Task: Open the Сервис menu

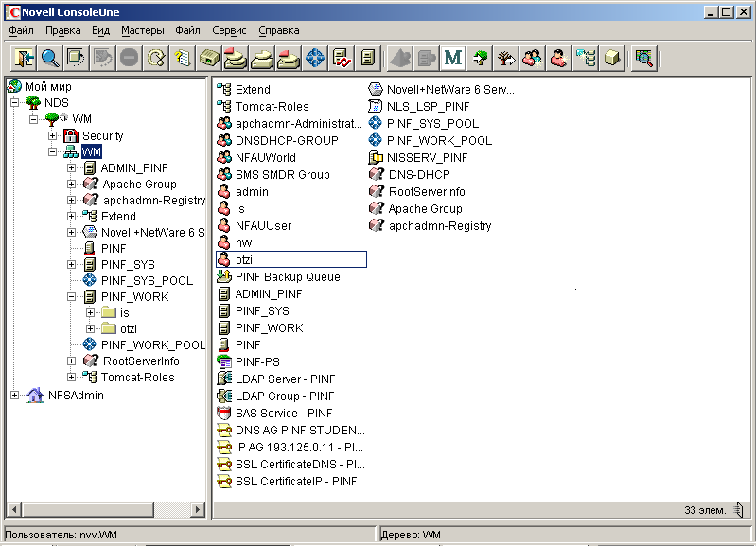Action: [x=229, y=30]
